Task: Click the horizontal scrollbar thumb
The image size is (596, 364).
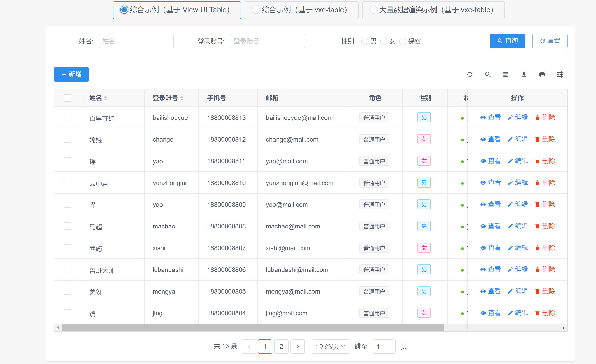Action: [x=252, y=328]
